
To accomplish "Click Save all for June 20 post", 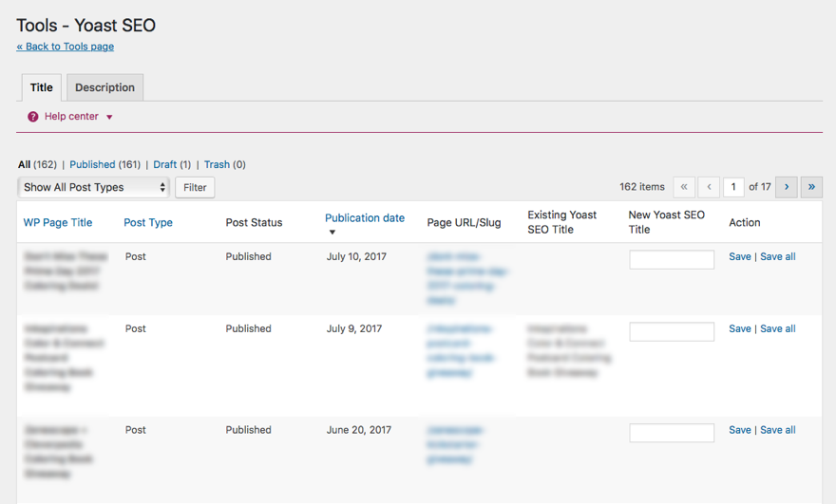I will (x=778, y=430).
